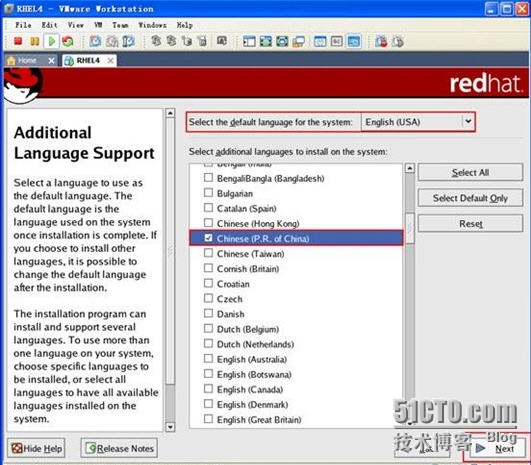Click the Reset button
The width and height of the screenshot is (531, 465).
coord(470,224)
